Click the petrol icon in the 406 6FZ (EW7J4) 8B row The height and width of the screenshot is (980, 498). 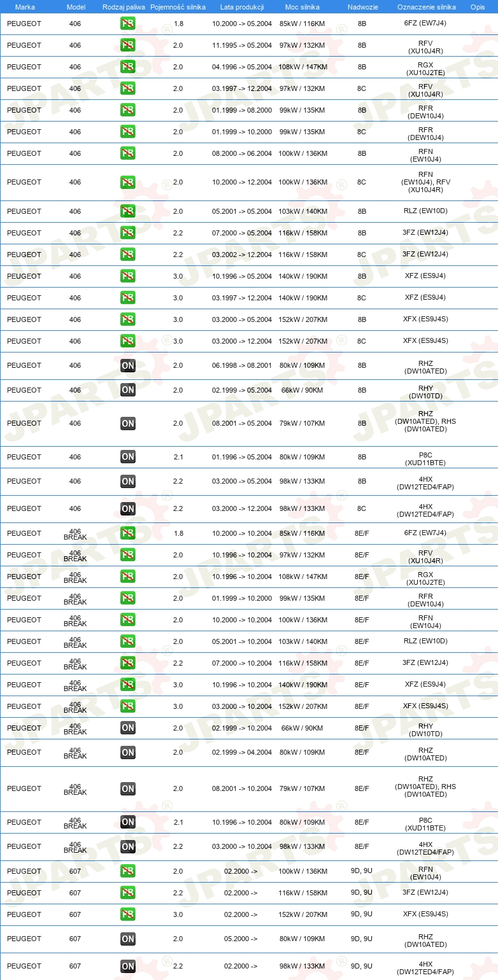point(128,24)
